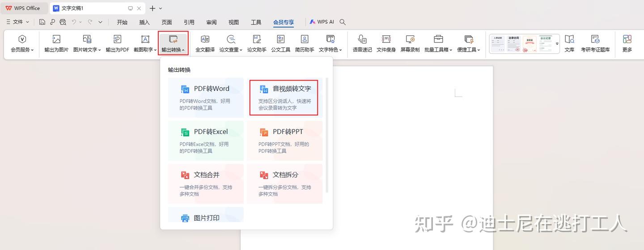The height and width of the screenshot is (250, 644).
Task: Pick the 会议纪要 template thumbnail
Action: (546, 43)
